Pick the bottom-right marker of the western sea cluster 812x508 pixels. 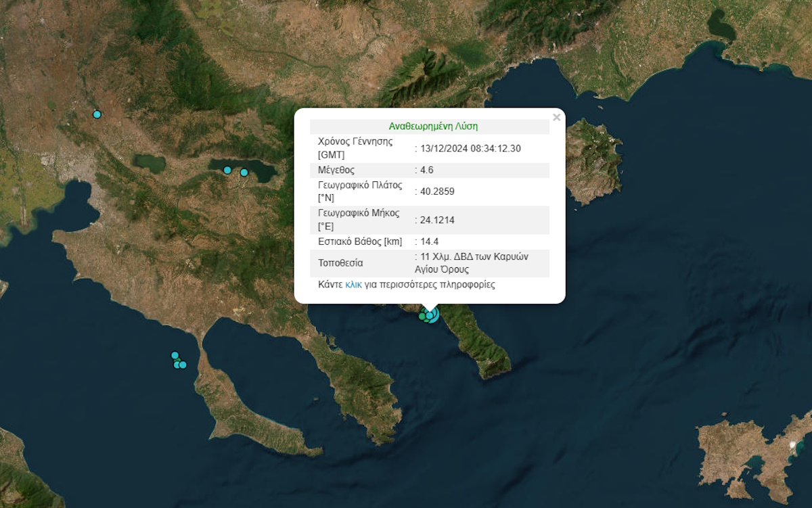click(183, 365)
